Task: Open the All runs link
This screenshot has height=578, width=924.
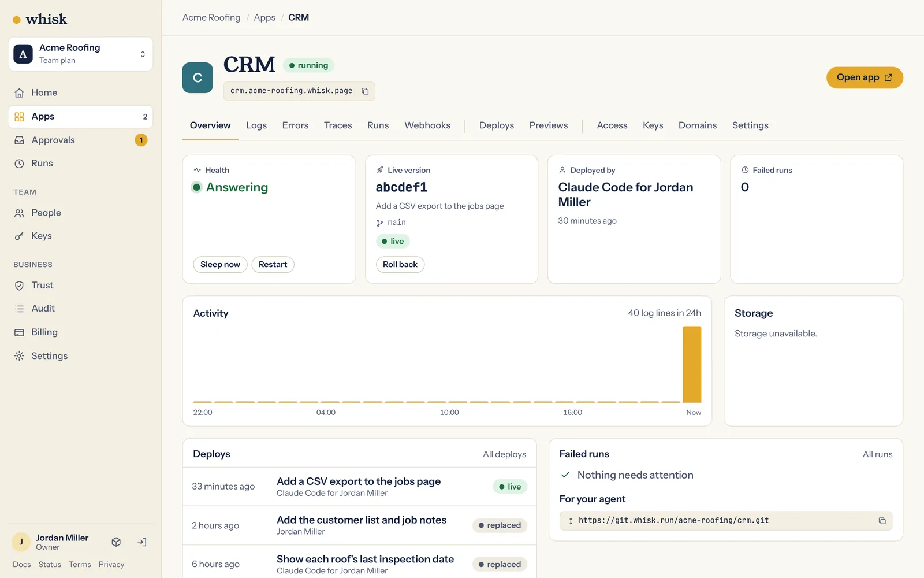Action: point(877,454)
